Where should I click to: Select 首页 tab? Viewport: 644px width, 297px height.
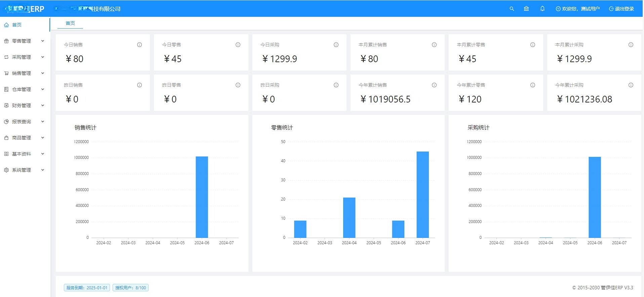70,23
